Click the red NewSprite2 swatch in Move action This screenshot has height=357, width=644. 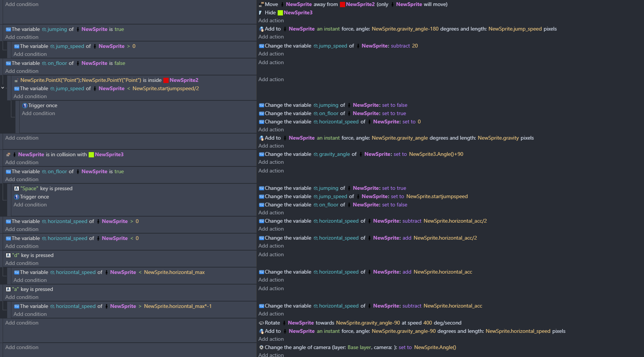(343, 5)
